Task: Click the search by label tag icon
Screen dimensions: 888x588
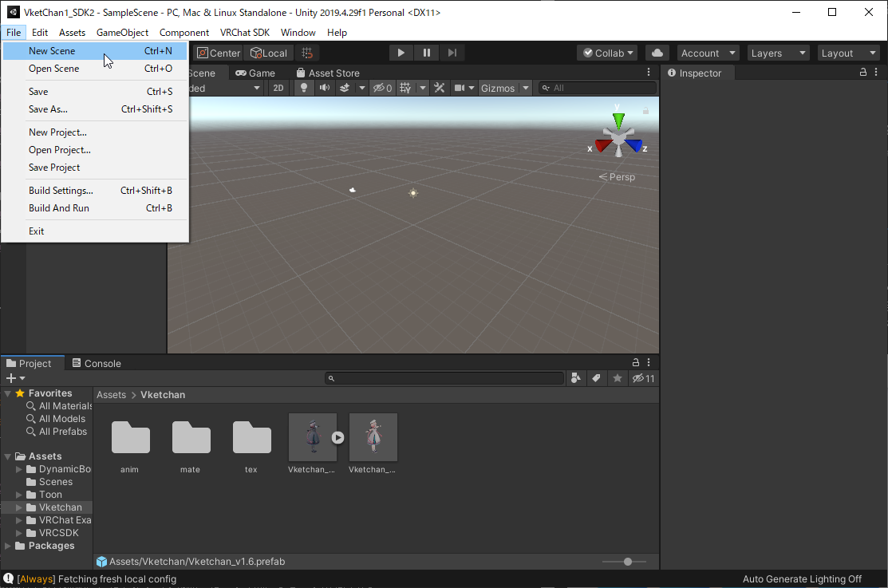Action: (x=596, y=378)
